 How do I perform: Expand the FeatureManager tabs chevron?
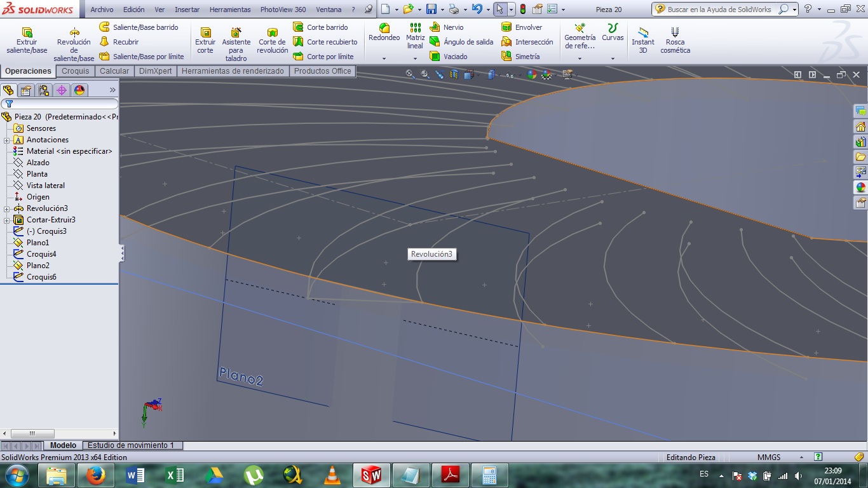pos(112,90)
